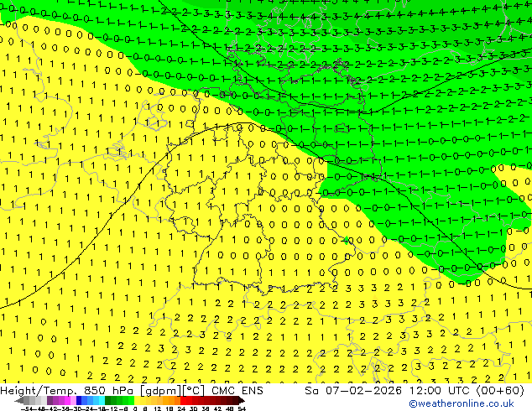Click the date 'Sa 07-02-2026'
Image resolution: width=532 pixels, height=411 pixels.
[x=353, y=391]
